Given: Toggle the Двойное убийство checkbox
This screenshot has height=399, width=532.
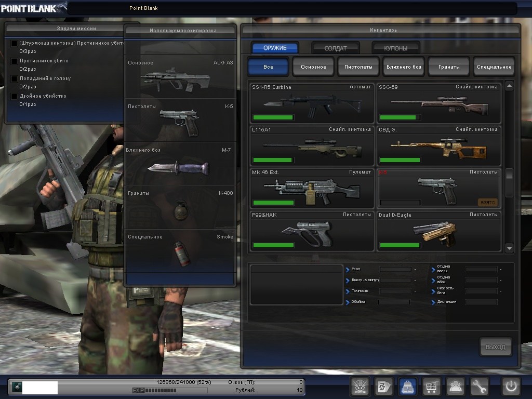Looking at the screenshot, I should [x=14, y=96].
